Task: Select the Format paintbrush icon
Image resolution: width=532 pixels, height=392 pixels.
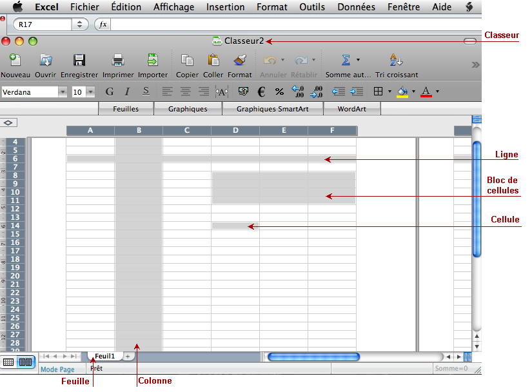Action: tap(239, 61)
